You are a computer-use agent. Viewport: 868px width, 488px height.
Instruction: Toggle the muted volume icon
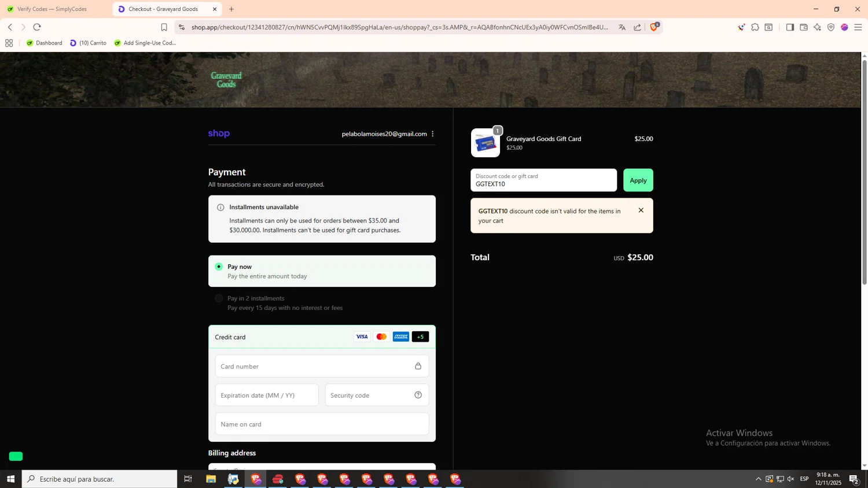[x=791, y=479]
